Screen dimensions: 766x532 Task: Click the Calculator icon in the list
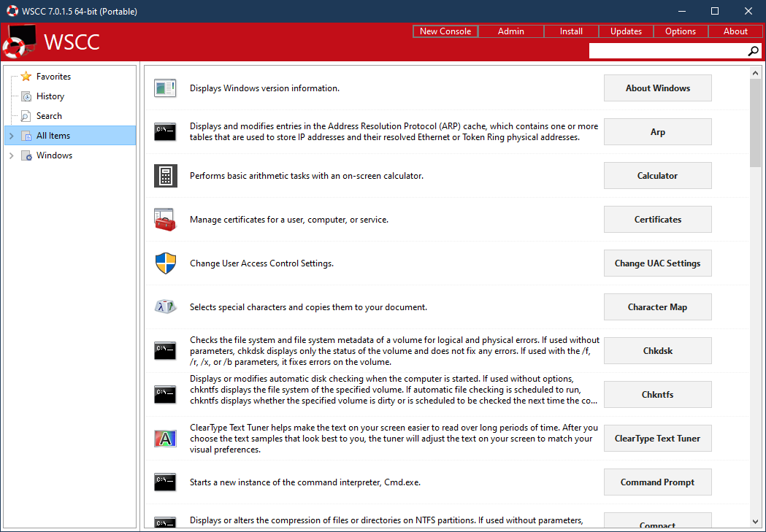pos(165,176)
